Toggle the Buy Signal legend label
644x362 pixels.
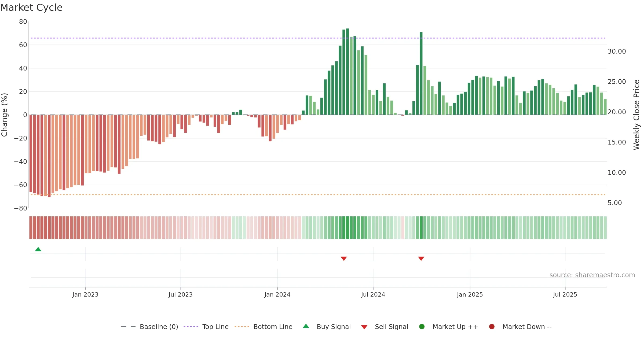(334, 327)
